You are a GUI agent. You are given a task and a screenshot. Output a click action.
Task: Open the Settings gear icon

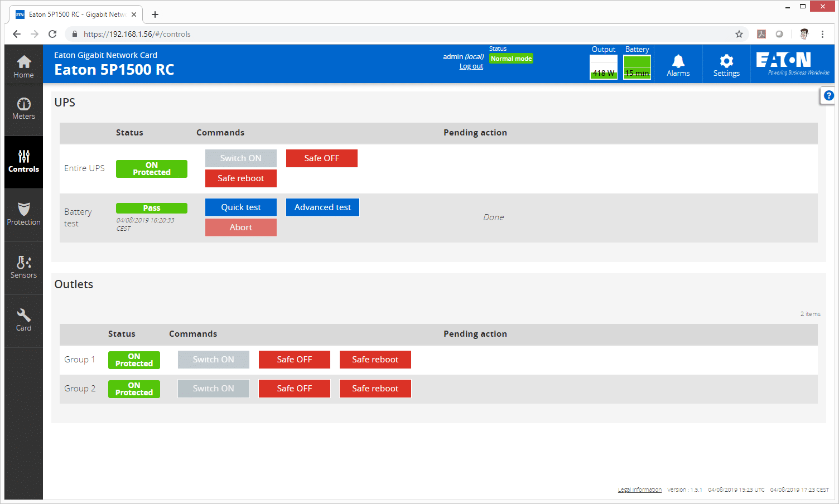coord(726,65)
